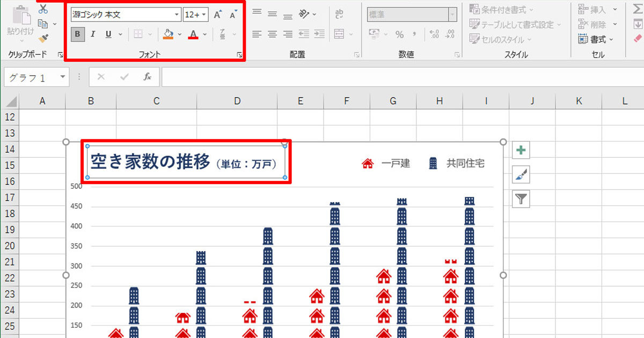
Task: Open the 配置 alignment dialog launcher
Action: [x=356, y=55]
